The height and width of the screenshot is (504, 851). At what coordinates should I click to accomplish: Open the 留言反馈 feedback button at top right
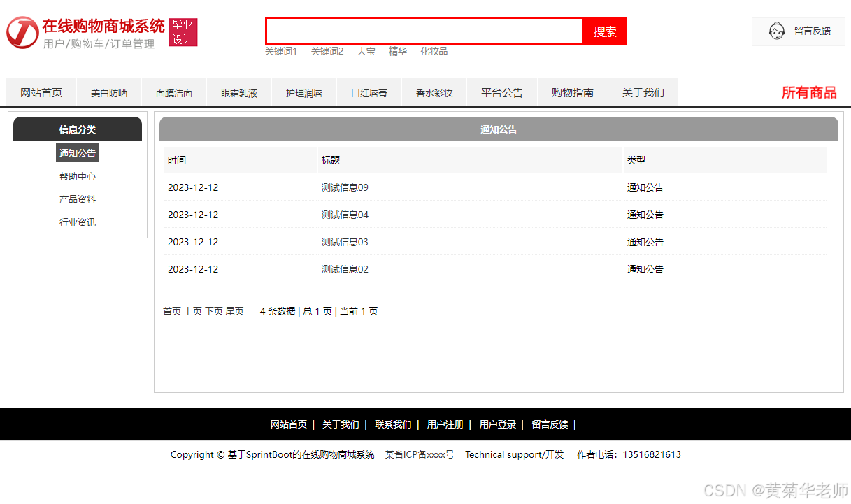pos(799,31)
